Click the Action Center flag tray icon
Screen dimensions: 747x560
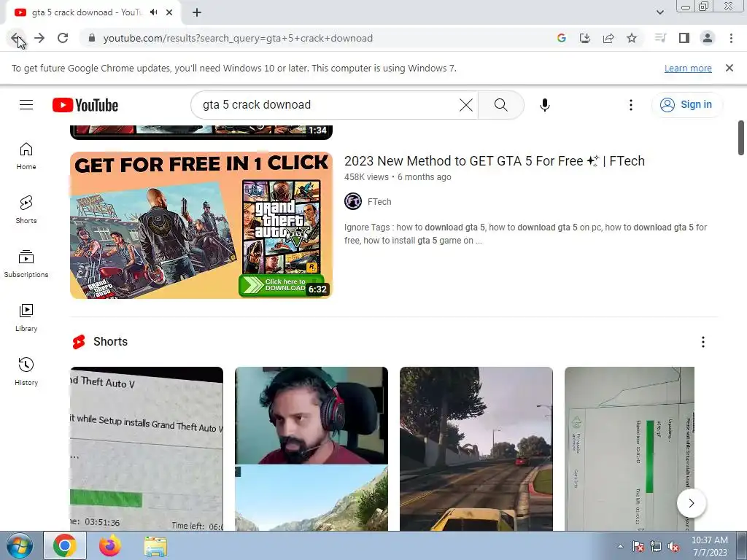tap(638, 547)
